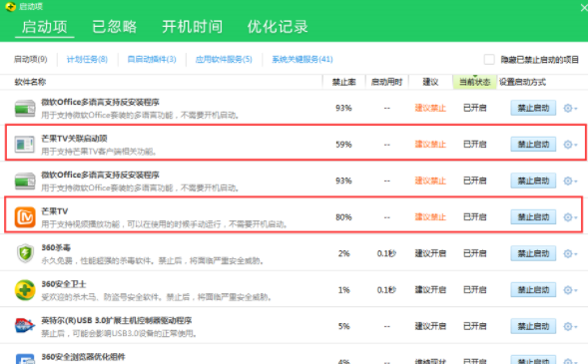The width and height of the screenshot is (588, 364).
Task: Toggle 隐藏已禁止启动的项目 checkbox
Action: click(x=489, y=60)
